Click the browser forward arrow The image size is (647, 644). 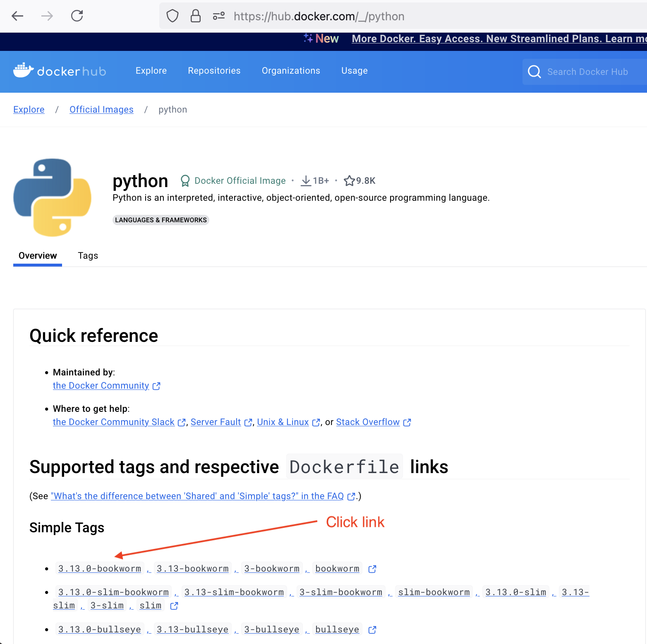tap(47, 16)
